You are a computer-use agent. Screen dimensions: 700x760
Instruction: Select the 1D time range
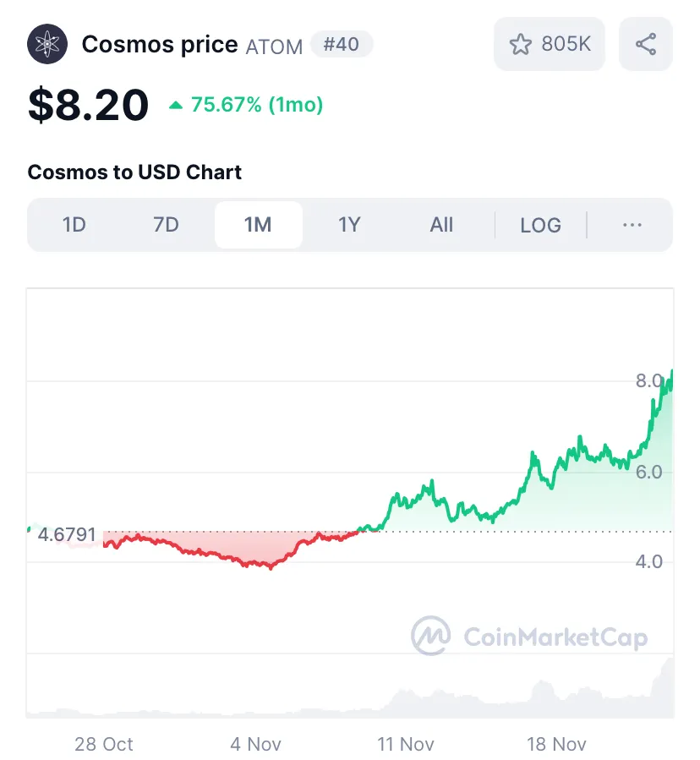coord(74,225)
